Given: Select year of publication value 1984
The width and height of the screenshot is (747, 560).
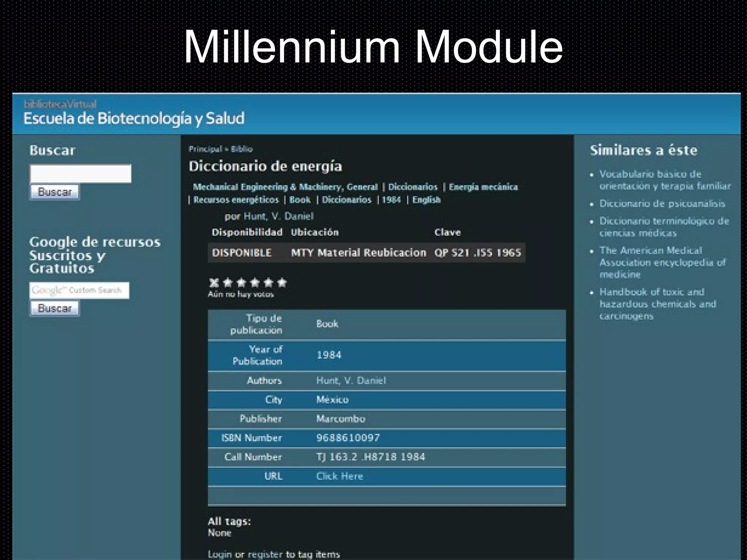Looking at the screenshot, I should [329, 355].
